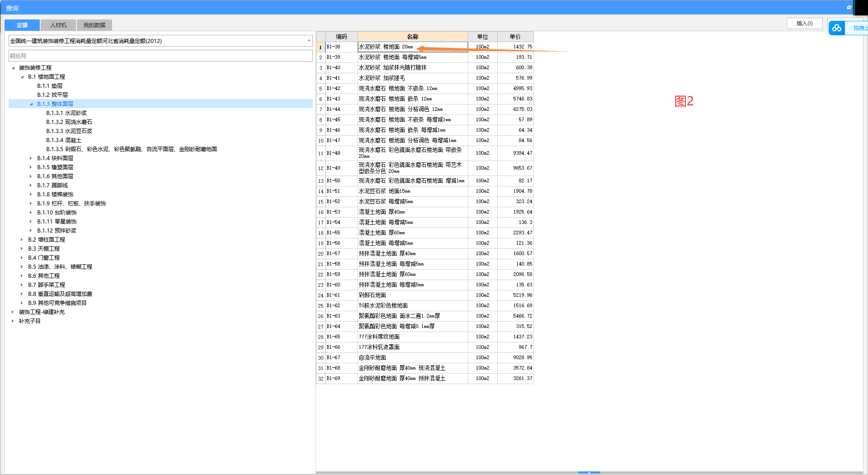Image resolution: width=868 pixels, height=475 pixels.
Task: Collapse the B.1.3 整体面层 node
Action: [31, 104]
